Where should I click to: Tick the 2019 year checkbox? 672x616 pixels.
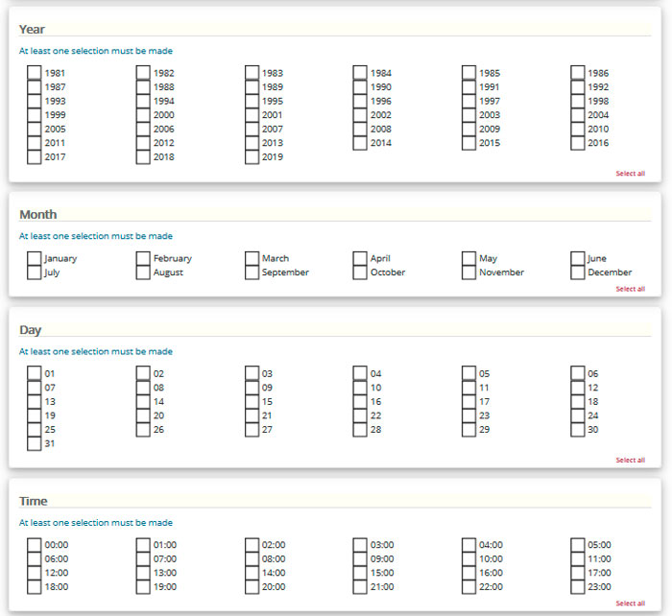252,156
